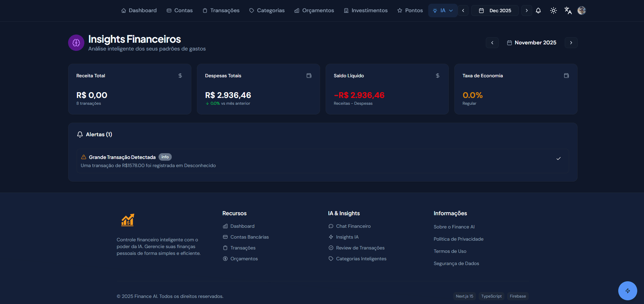Open footer Dashboard link
Image resolution: width=644 pixels, height=304 pixels.
239,226
